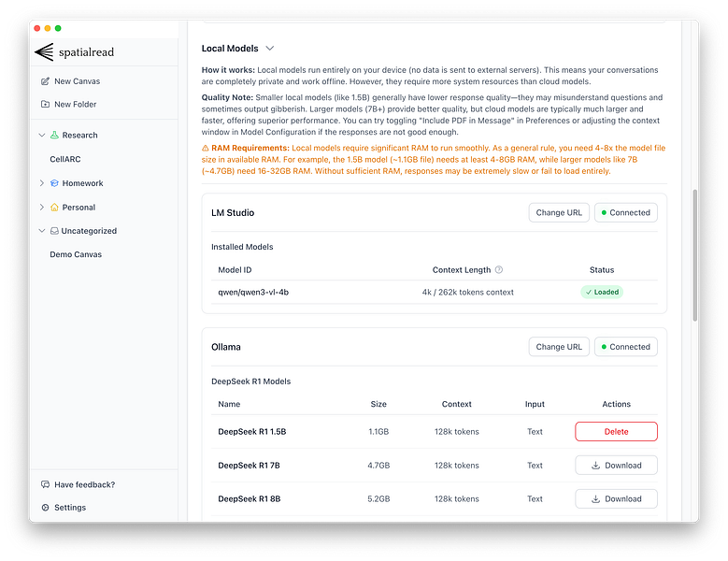The image size is (728, 561).
Task: Click the New Canvas pencil icon
Action: [x=45, y=81]
